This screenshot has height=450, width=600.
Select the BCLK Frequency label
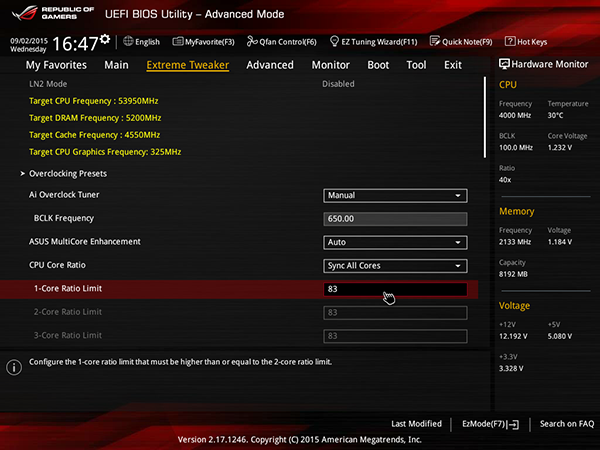(x=64, y=218)
